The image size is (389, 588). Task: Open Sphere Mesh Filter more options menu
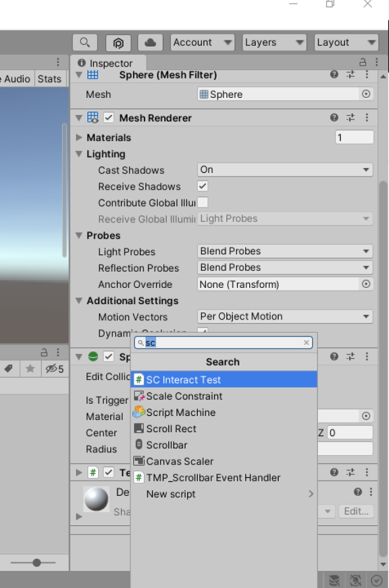tap(366, 75)
